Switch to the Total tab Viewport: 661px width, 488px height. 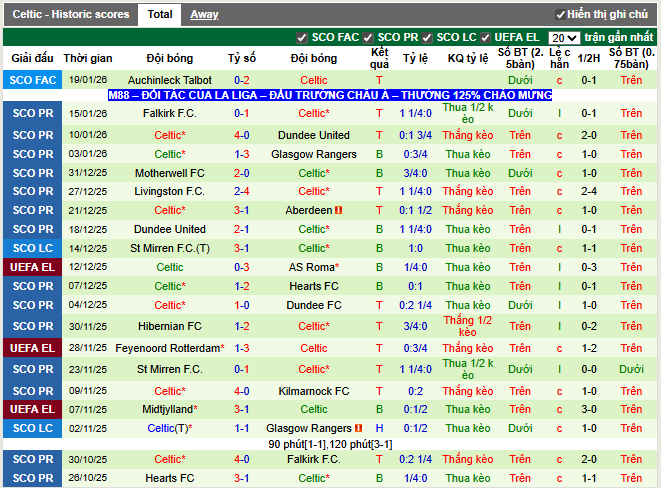click(x=160, y=15)
